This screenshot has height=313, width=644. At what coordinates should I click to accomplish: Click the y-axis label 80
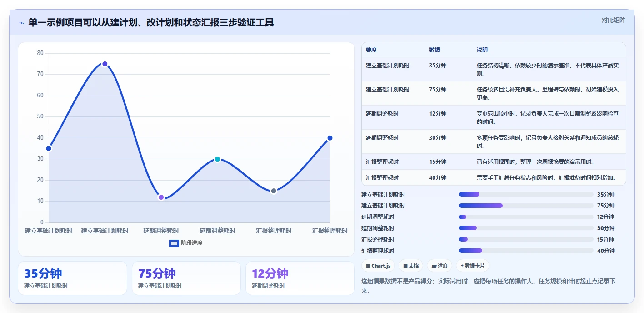tap(40, 53)
